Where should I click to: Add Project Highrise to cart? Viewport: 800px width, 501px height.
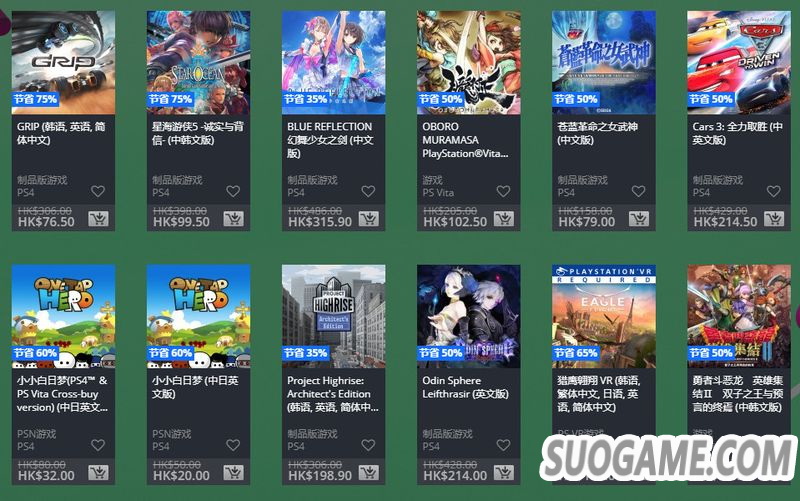click(x=368, y=473)
